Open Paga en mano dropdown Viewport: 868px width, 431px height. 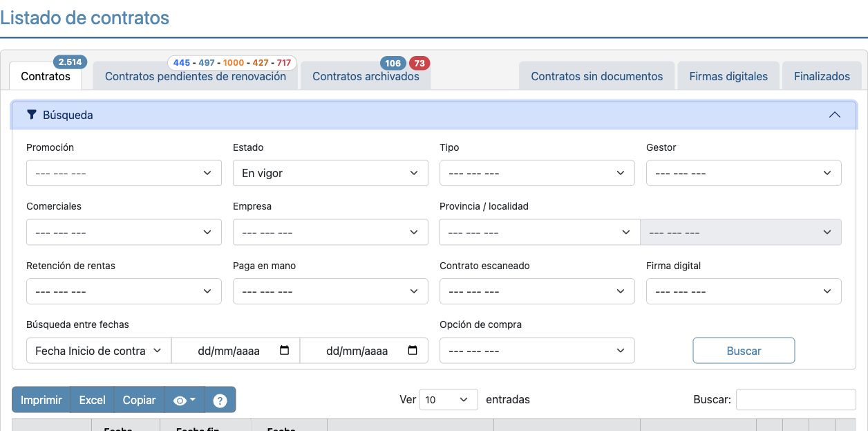click(330, 291)
